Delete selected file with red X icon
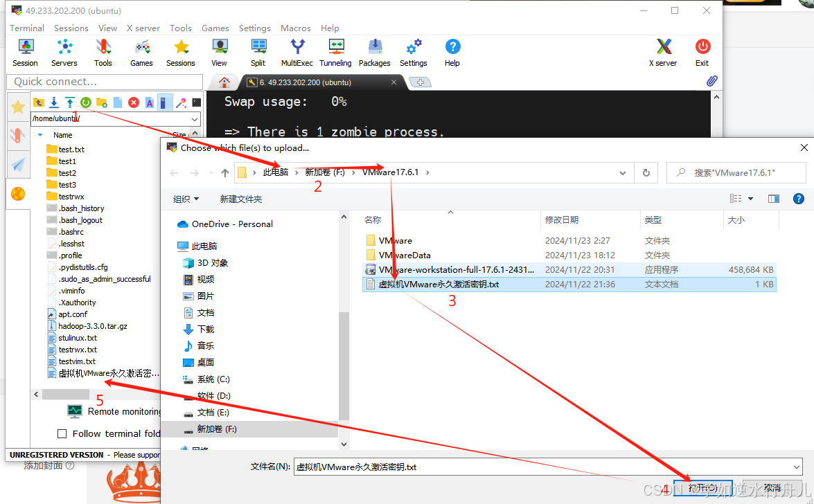The image size is (814, 504). [x=134, y=102]
